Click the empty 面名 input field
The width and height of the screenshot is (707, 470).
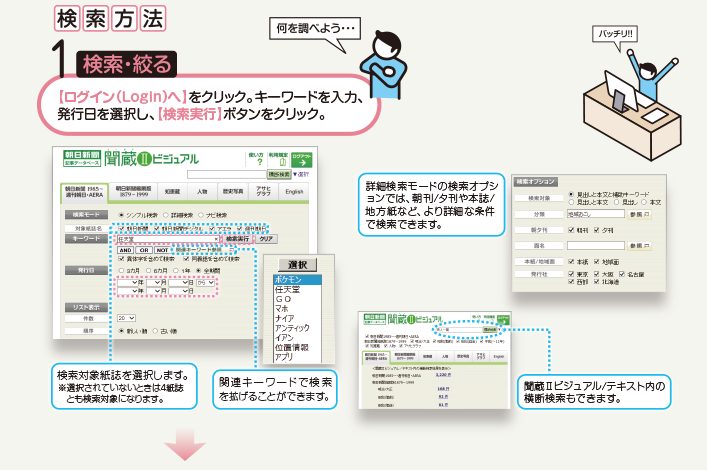596,245
